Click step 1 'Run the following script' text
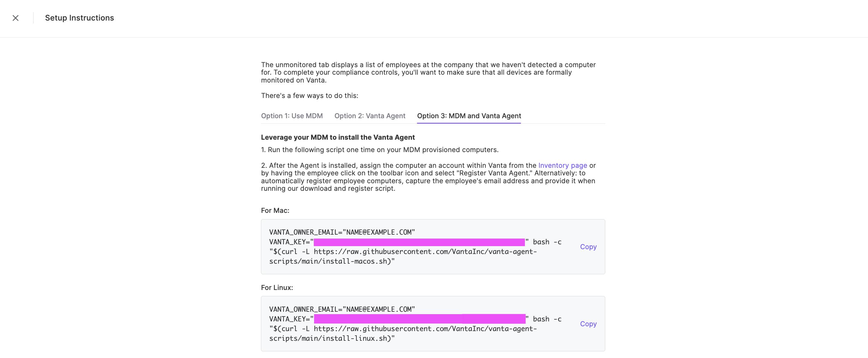Viewport: 868px width, 358px height. click(x=380, y=149)
